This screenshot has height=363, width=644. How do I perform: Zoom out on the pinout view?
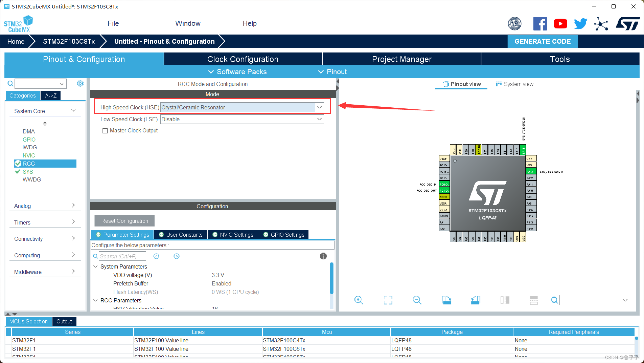[417, 300]
